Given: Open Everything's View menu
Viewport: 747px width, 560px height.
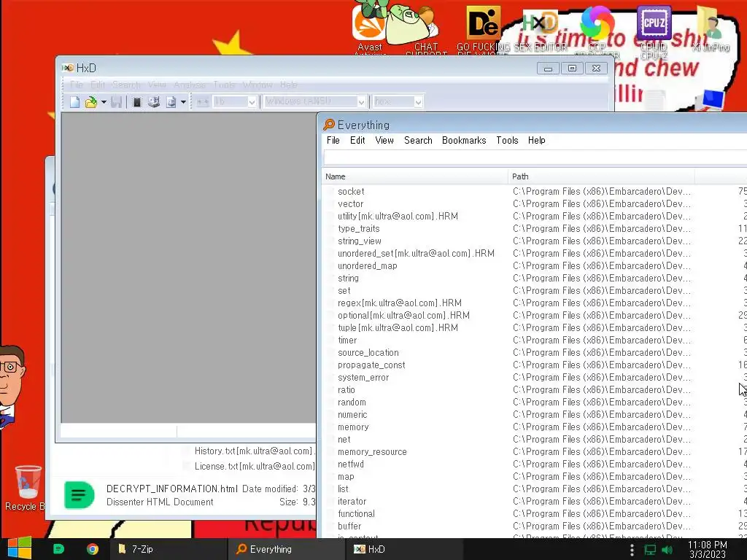Looking at the screenshot, I should tap(384, 141).
